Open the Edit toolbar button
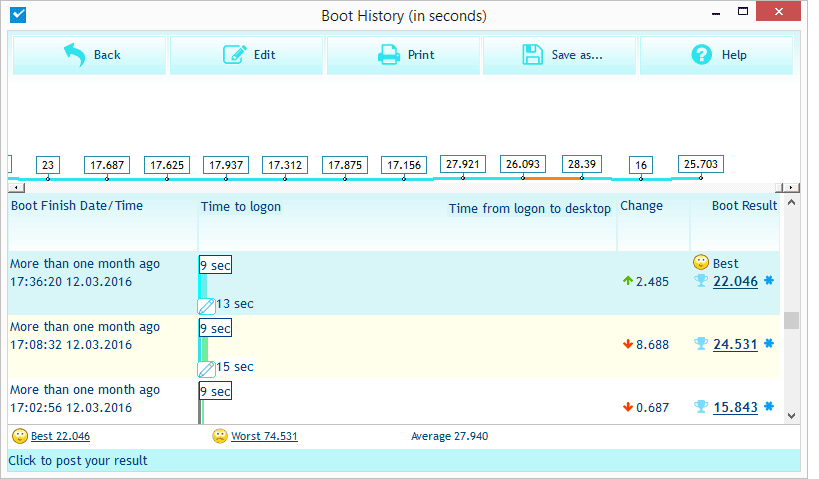Viewport: 819px width, 479px height. coord(247,55)
